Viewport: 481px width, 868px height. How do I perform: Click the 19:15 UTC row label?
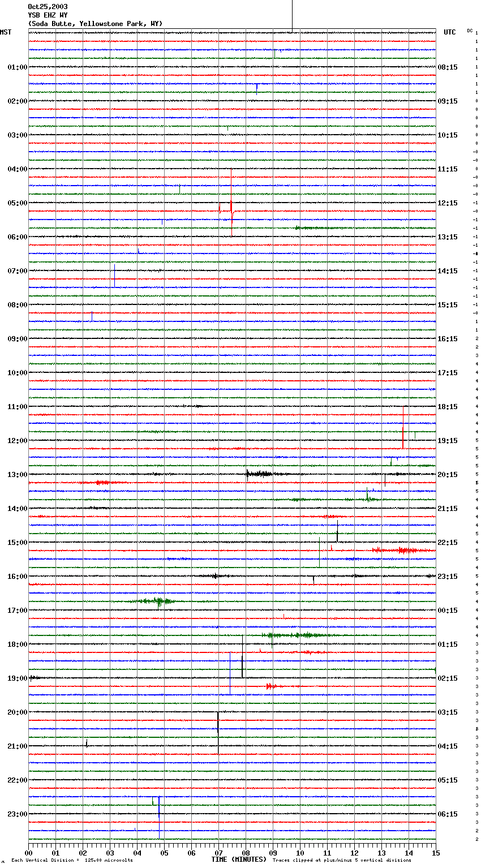click(x=448, y=441)
